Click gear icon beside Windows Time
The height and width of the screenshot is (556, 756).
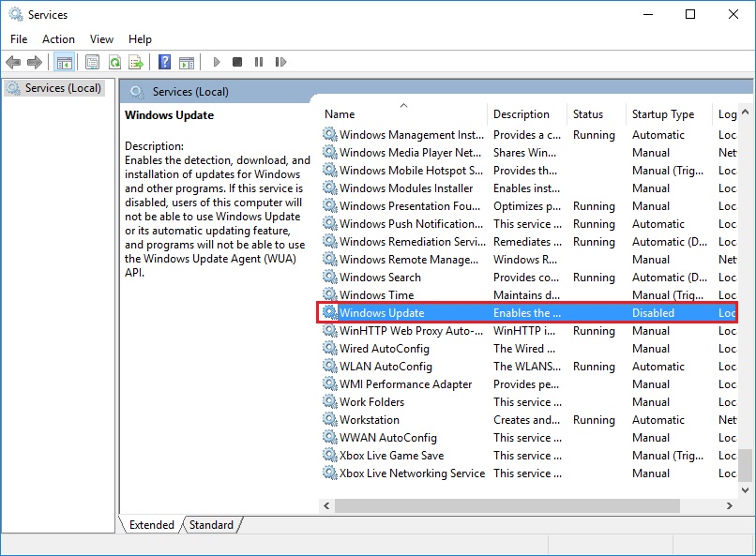[x=330, y=294]
